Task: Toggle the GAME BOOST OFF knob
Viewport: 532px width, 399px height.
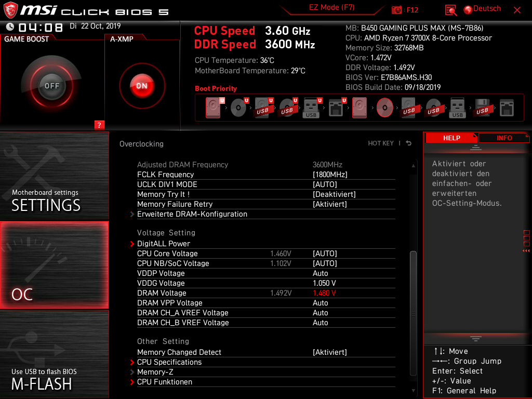Action: tap(51, 86)
